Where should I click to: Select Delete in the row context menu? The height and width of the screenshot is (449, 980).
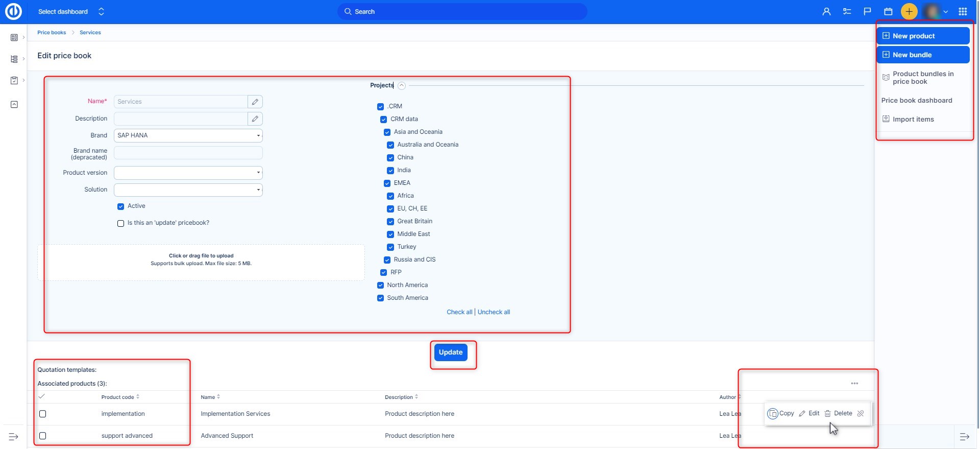click(x=838, y=413)
